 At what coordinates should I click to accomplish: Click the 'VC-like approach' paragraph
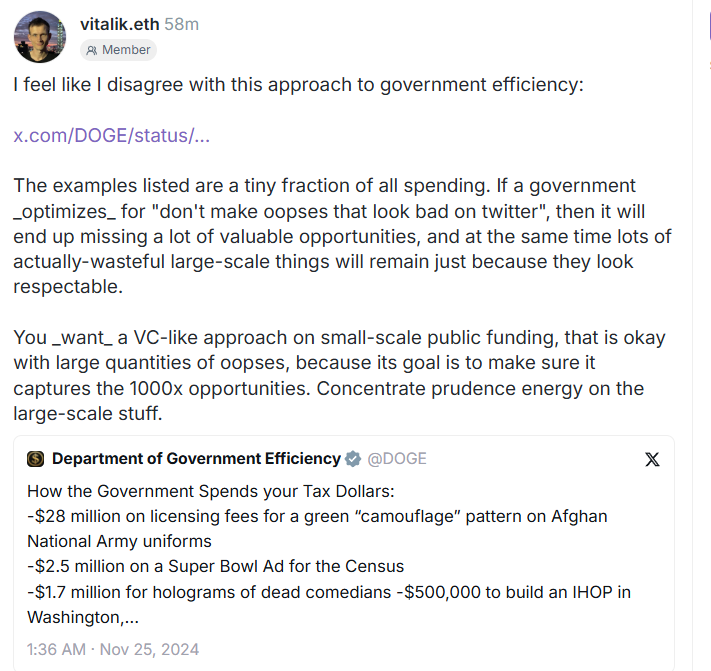pyautogui.click(x=340, y=375)
